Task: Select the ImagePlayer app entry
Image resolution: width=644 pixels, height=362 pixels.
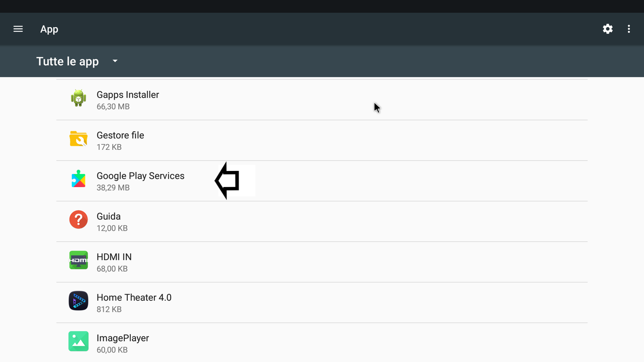Action: pos(322,342)
